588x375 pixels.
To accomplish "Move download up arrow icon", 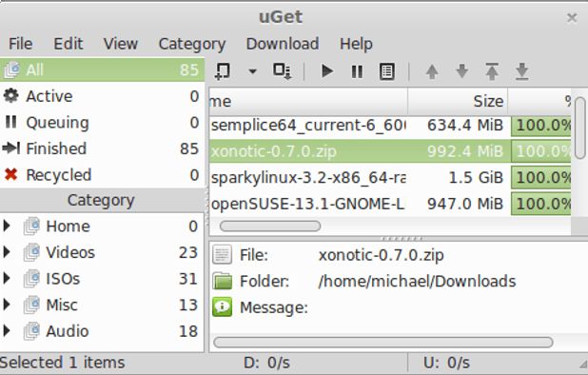I will (x=432, y=71).
